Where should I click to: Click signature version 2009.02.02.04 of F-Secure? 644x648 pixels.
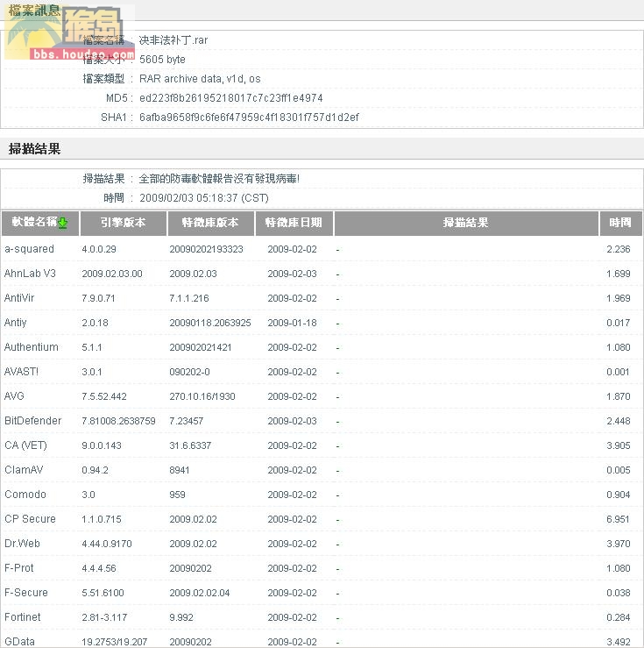pos(200,593)
